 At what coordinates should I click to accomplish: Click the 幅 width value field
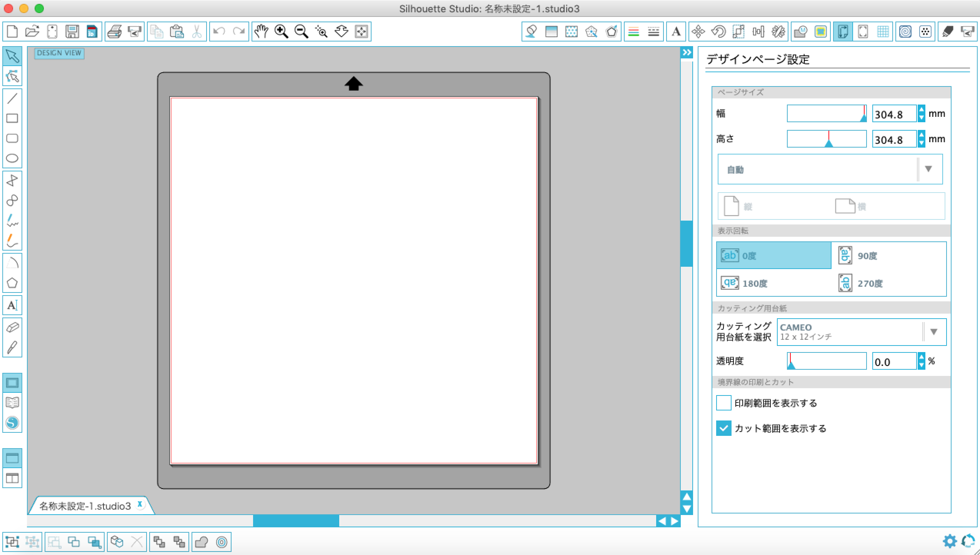pyautogui.click(x=893, y=114)
